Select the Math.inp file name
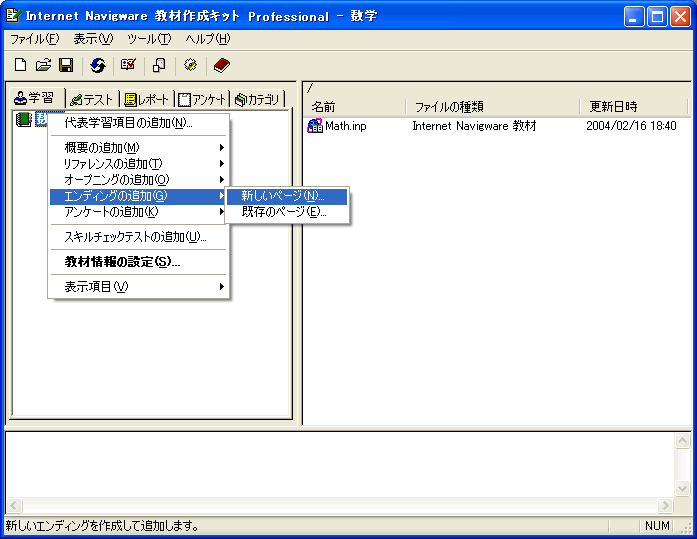Screen dimensions: 697x539 click(345, 126)
